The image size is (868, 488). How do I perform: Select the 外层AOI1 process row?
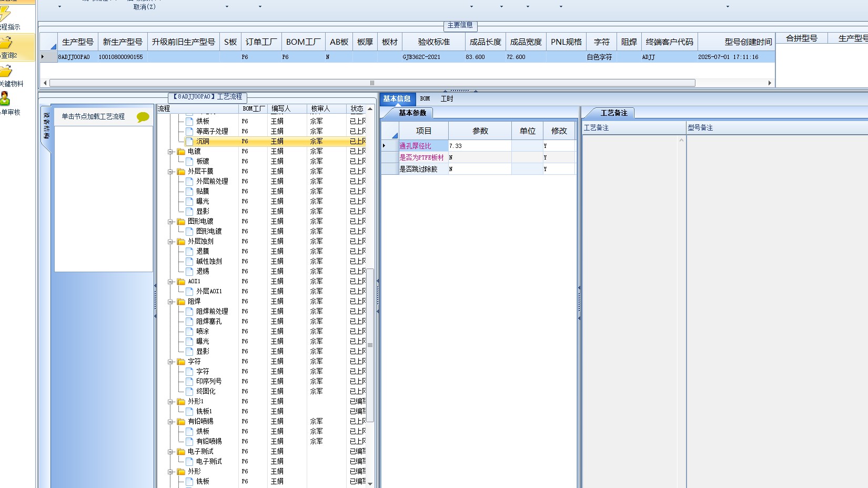click(x=209, y=291)
